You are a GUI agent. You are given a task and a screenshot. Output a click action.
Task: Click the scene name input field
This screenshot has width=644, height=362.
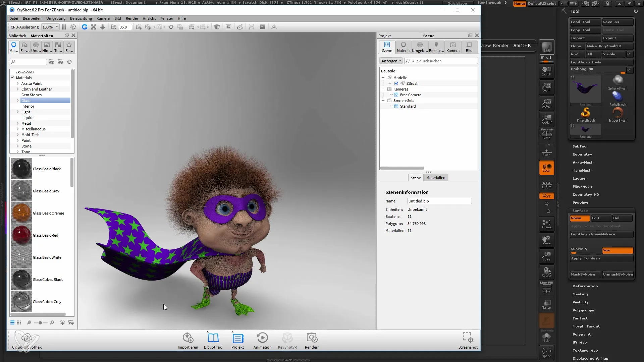(440, 201)
